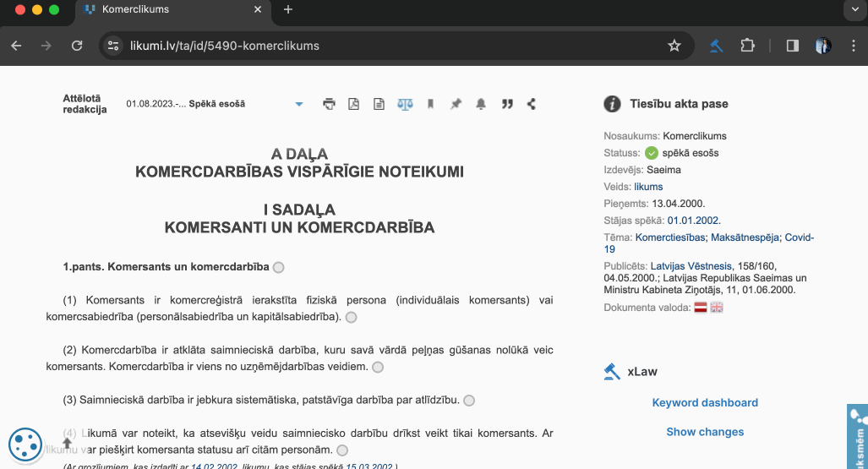Click the '01.08.2023.-... Spēkā esošā' version text
Viewport: 868px width, 469px height.
pos(185,104)
